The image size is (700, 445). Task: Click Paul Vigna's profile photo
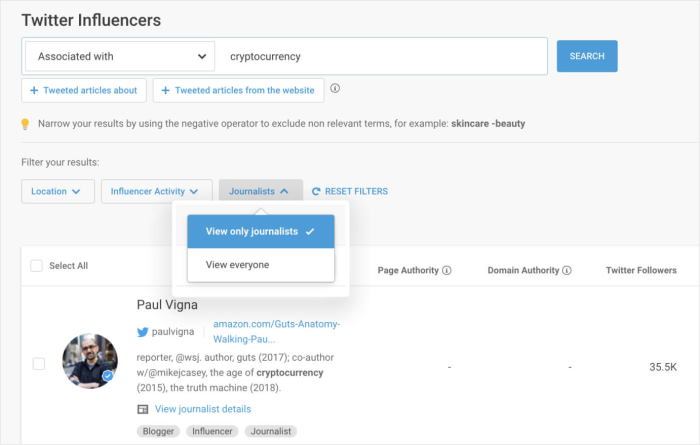pyautogui.click(x=90, y=361)
